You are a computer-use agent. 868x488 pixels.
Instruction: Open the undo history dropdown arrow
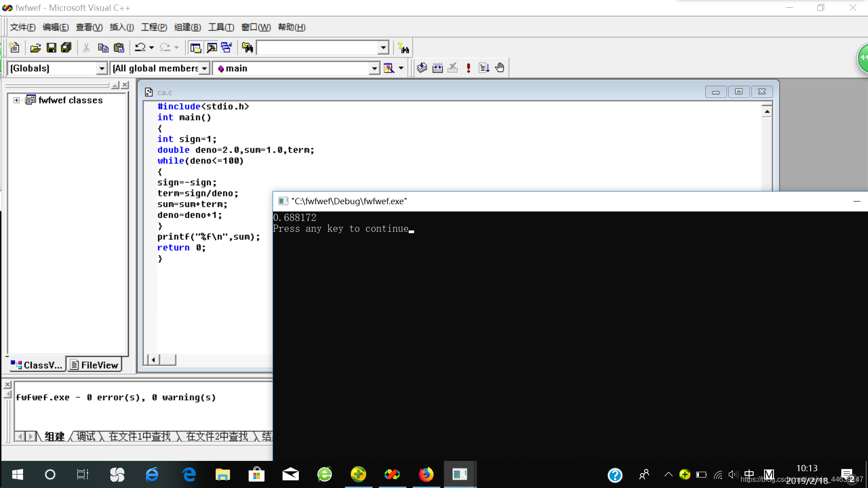point(151,48)
